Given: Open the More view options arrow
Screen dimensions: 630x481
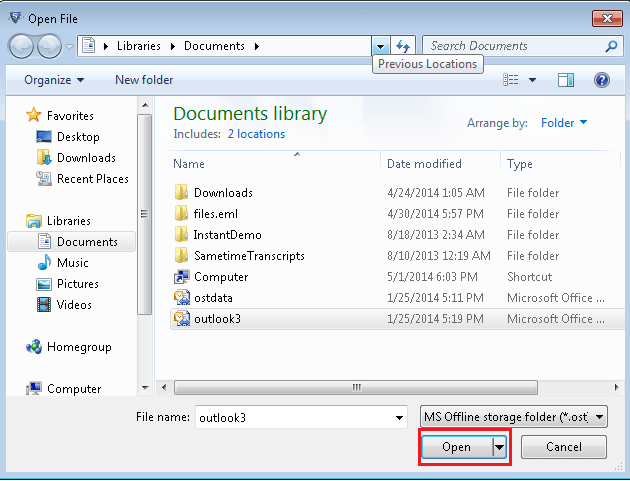Looking at the screenshot, I should pos(532,80).
